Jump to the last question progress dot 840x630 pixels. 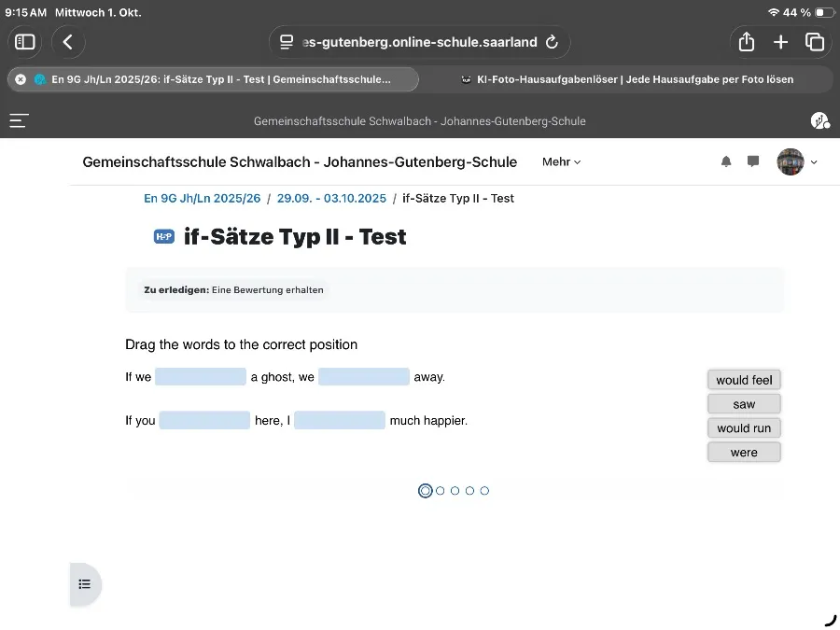484,491
